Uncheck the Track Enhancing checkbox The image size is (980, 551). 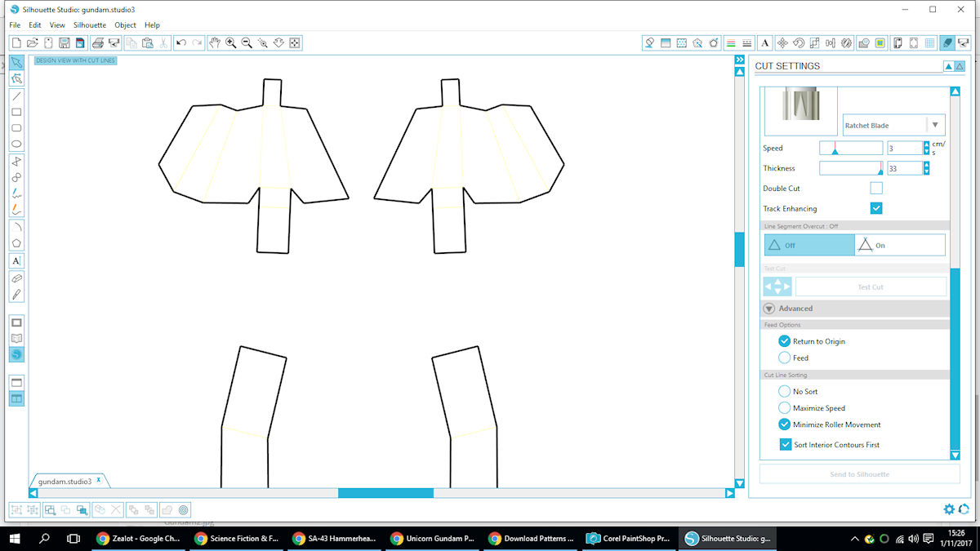pos(876,208)
